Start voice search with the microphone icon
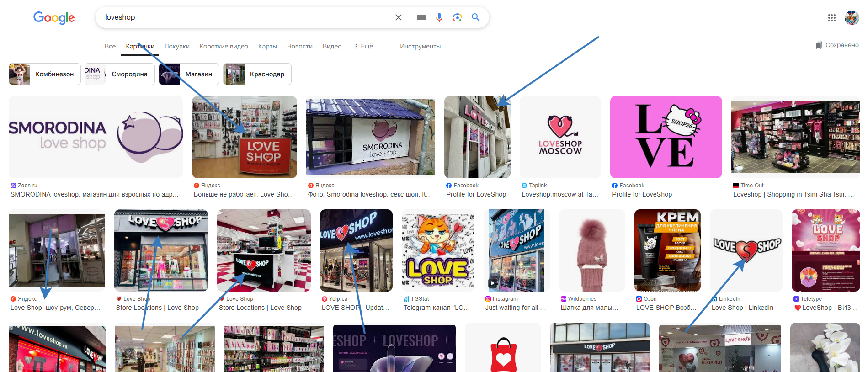This screenshot has width=868, height=372. [439, 17]
